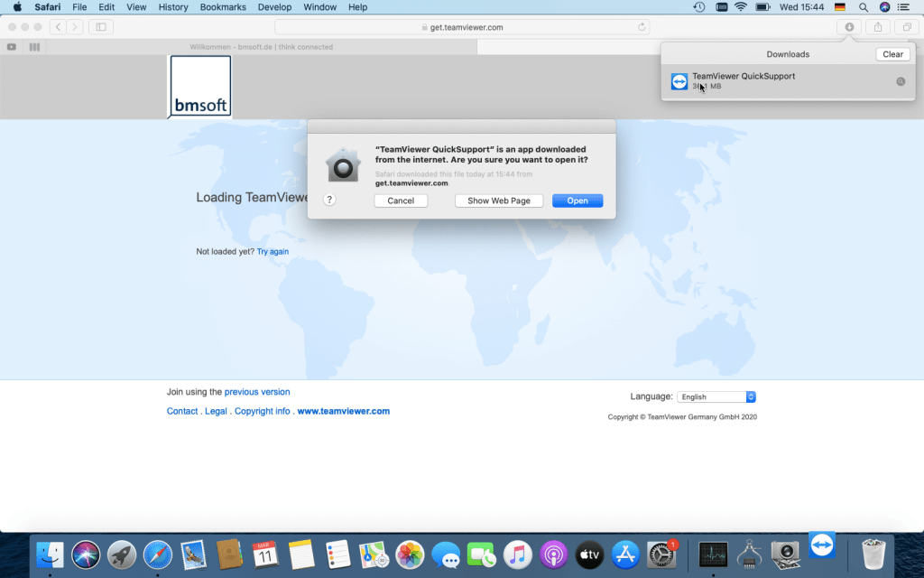Open Spotlight search in menu bar
The image size is (924, 578).
tap(864, 7)
